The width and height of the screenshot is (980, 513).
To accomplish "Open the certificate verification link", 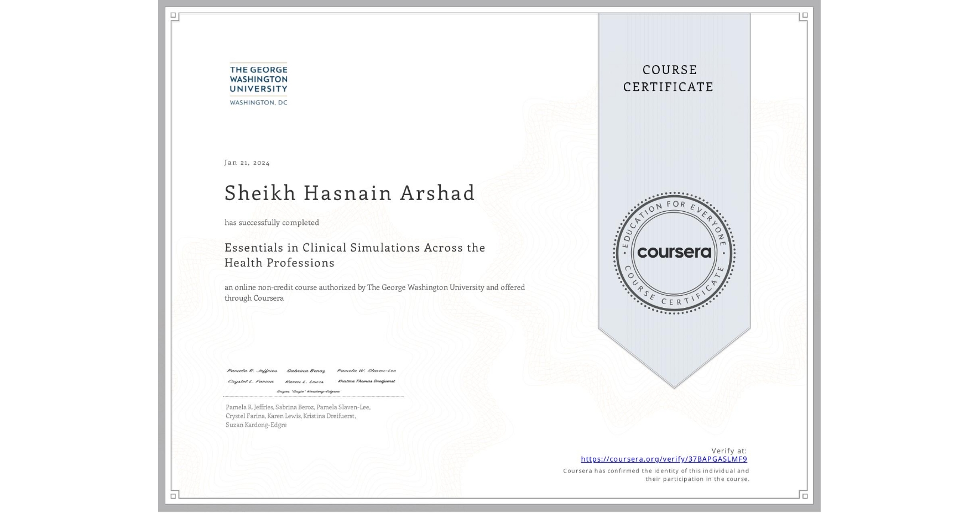I will 663,458.
